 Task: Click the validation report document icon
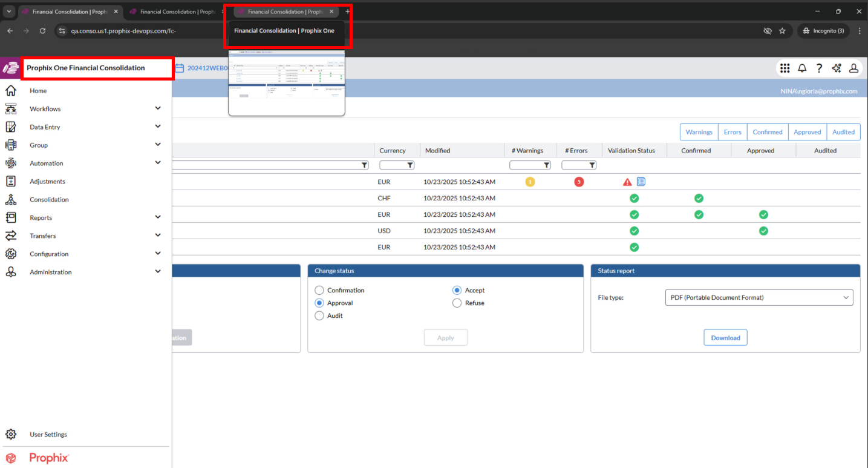click(x=641, y=182)
